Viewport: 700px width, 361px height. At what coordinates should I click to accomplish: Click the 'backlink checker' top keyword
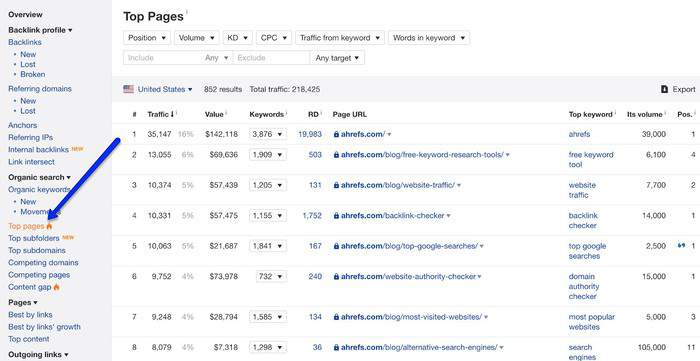[x=583, y=220]
